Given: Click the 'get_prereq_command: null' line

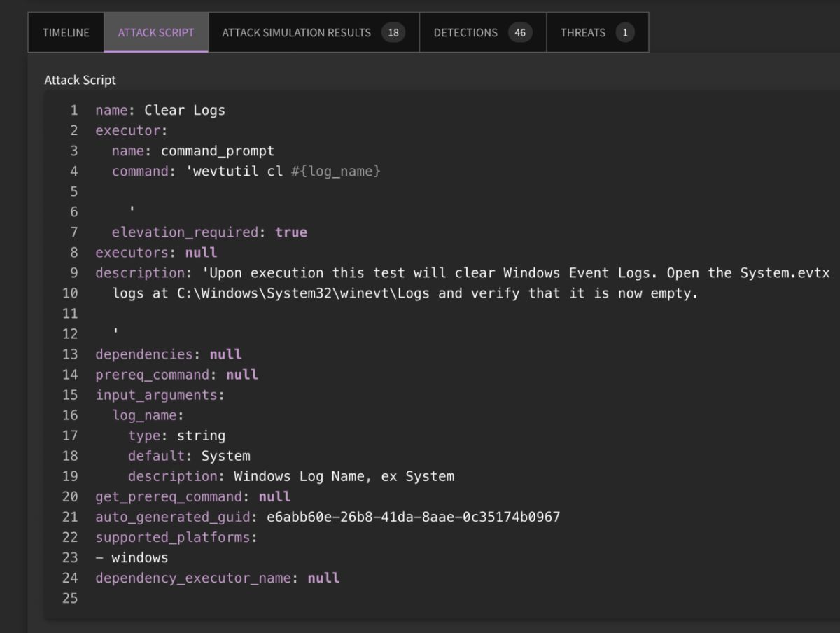Looking at the screenshot, I should [193, 496].
